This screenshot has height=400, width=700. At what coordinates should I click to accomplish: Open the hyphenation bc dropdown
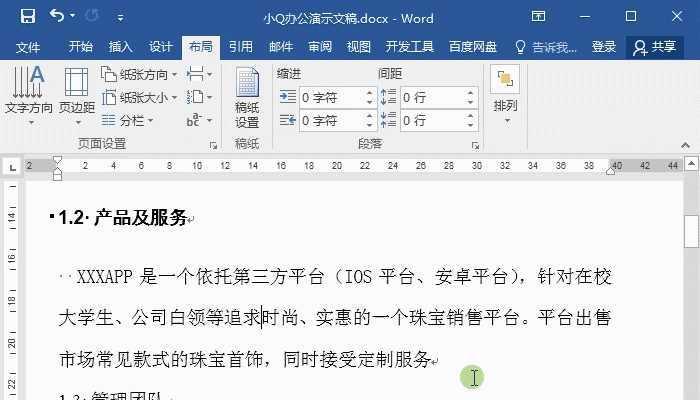pyautogui.click(x=199, y=121)
